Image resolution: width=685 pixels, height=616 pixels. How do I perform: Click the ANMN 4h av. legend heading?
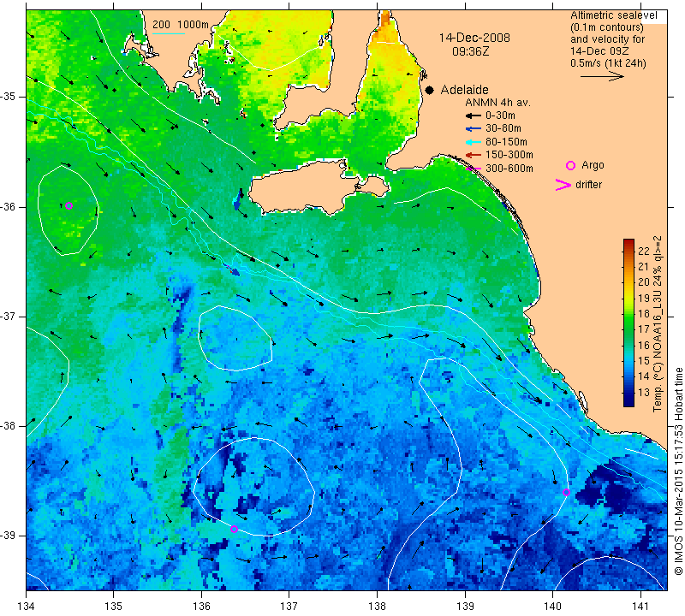(497, 103)
